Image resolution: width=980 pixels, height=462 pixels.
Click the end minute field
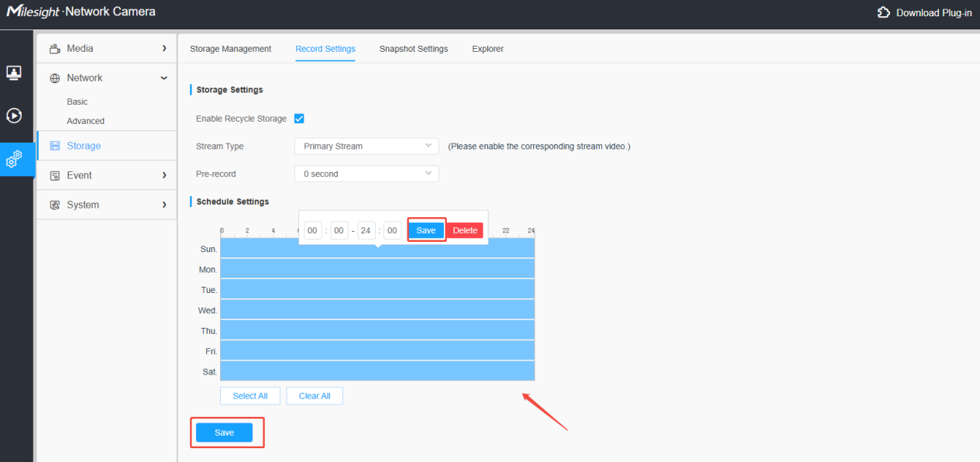click(x=392, y=230)
